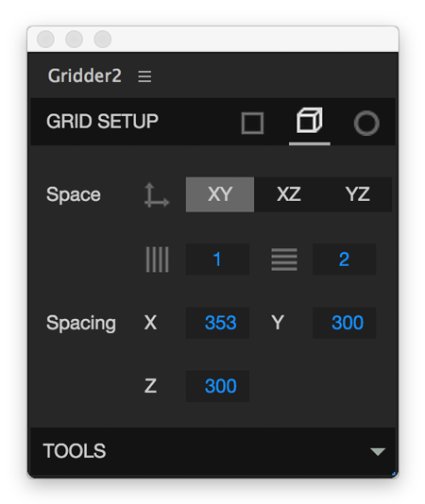Select the 2D square grid mode icon

pyautogui.click(x=252, y=123)
